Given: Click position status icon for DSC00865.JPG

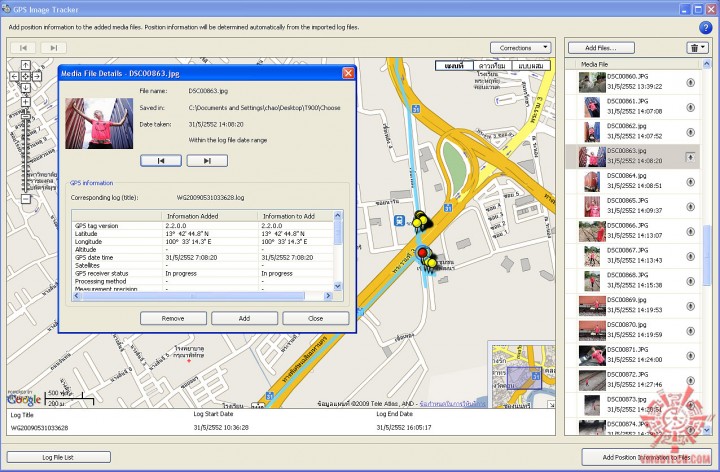Looking at the screenshot, I should (690, 207).
